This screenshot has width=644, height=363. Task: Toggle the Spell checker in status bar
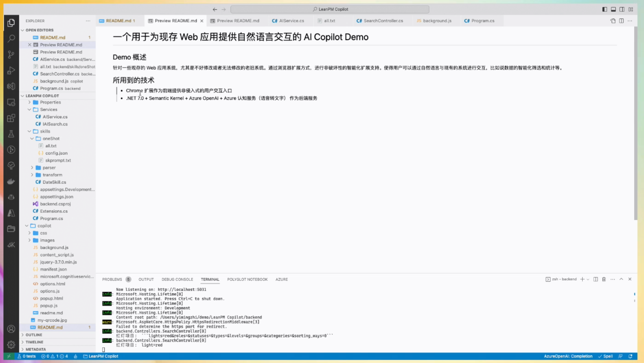[606, 356]
